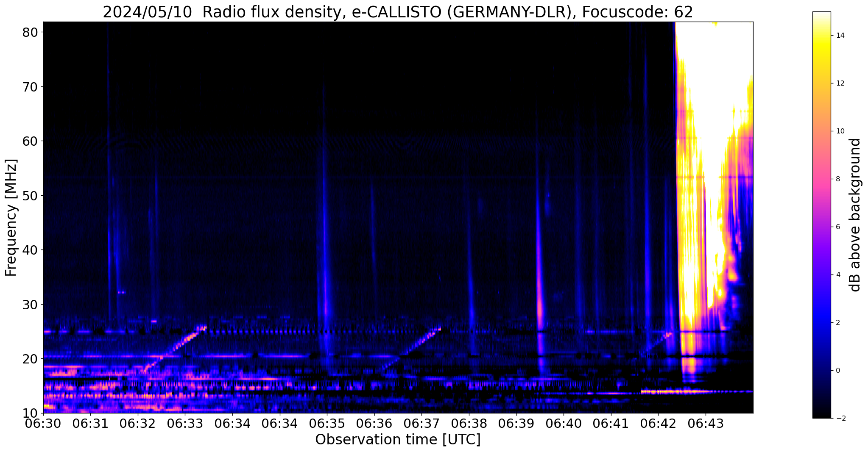The height and width of the screenshot is (452, 868).
Task: Click the 20 tick on frequency axis
Action: (x=31, y=359)
